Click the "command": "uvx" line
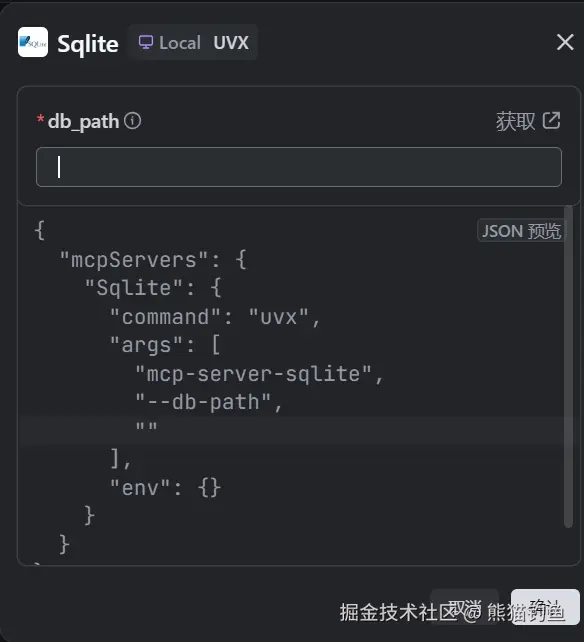The height and width of the screenshot is (642, 584). point(215,316)
